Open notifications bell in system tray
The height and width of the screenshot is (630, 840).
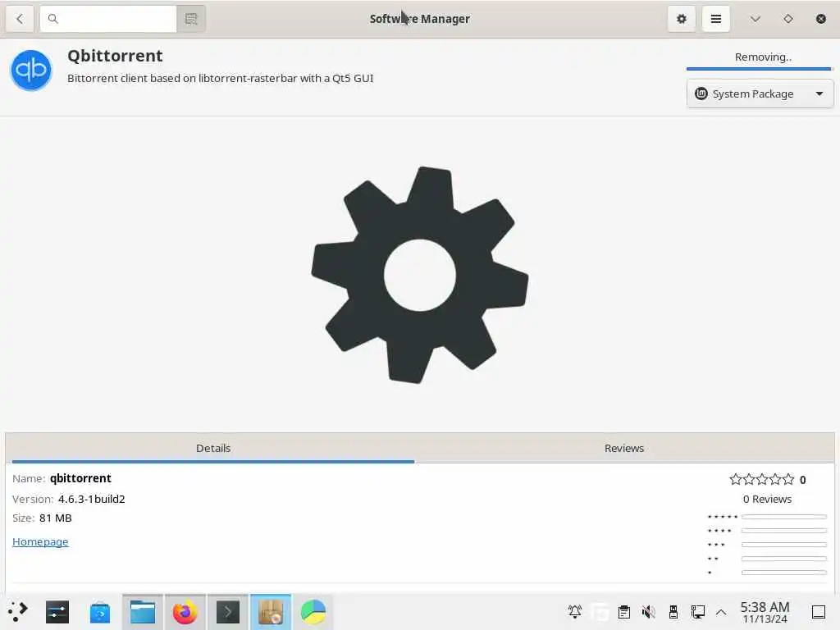point(575,612)
